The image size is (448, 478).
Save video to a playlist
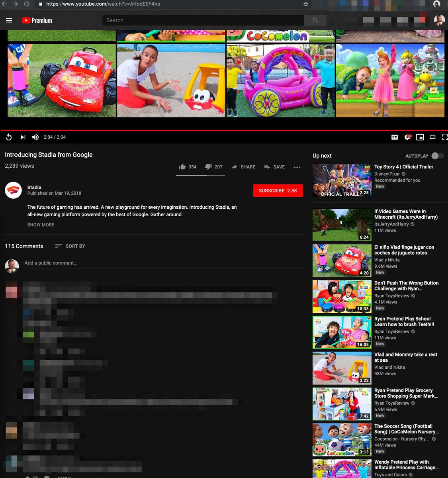click(x=274, y=167)
